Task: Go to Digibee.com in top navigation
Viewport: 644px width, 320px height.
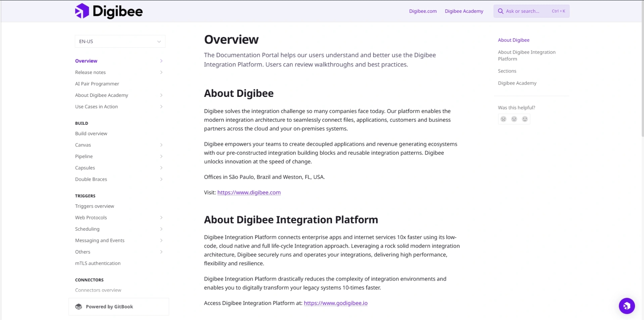Action: [x=423, y=11]
